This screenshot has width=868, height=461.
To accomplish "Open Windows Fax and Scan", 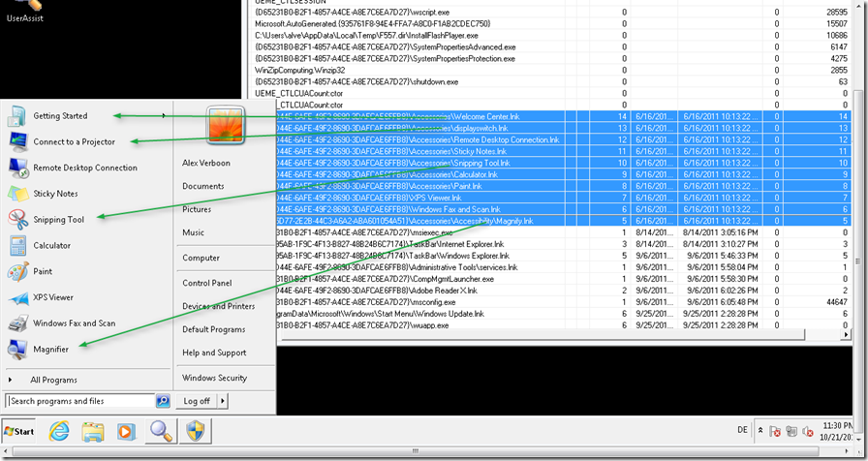I will click(74, 323).
